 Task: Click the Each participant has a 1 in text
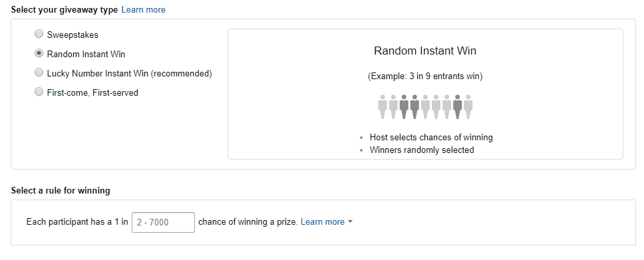77,222
